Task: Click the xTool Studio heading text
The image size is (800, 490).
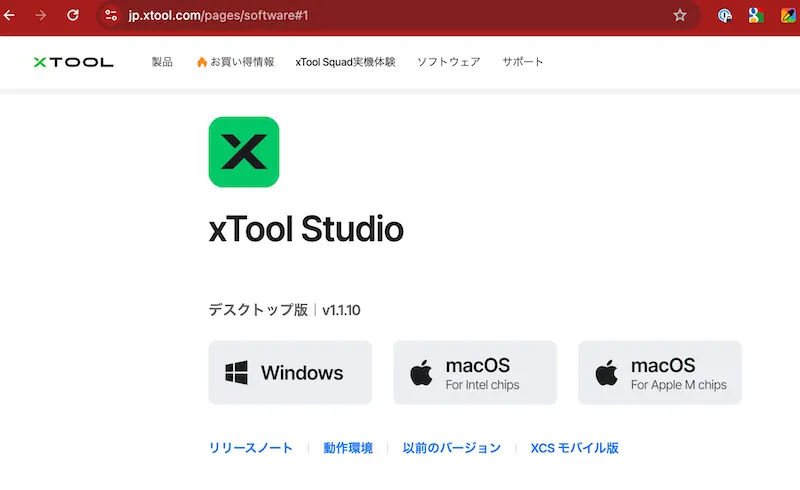Action: (306, 229)
